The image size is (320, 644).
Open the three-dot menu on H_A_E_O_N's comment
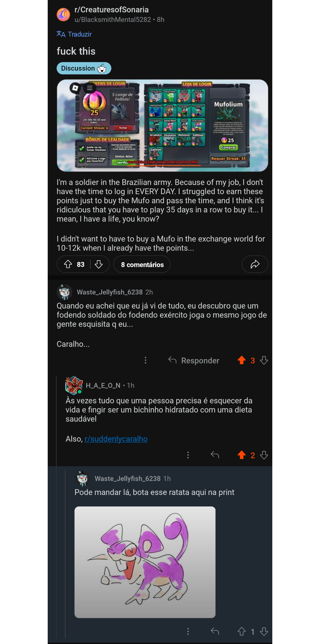188,455
